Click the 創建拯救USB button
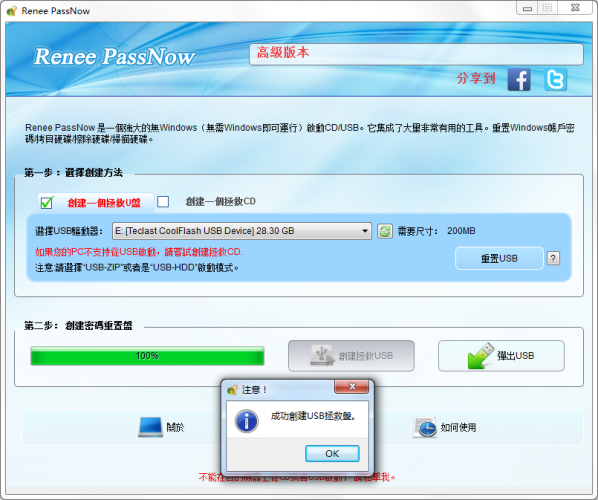The height and width of the screenshot is (500, 598). (x=351, y=356)
